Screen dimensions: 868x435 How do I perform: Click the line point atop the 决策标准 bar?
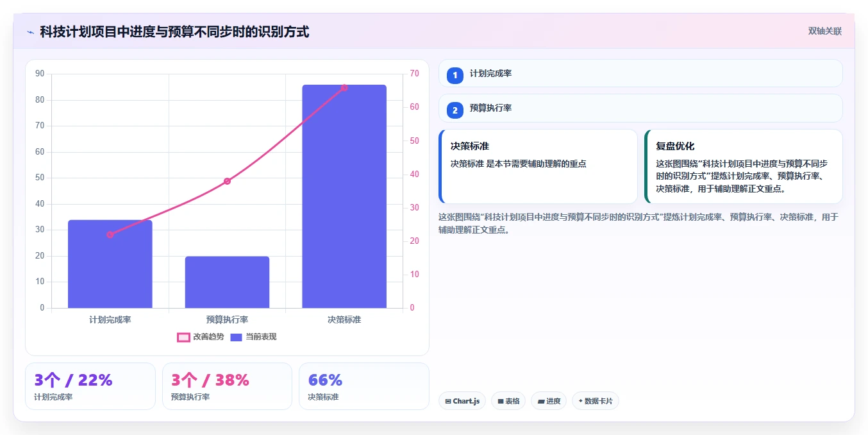[344, 87]
